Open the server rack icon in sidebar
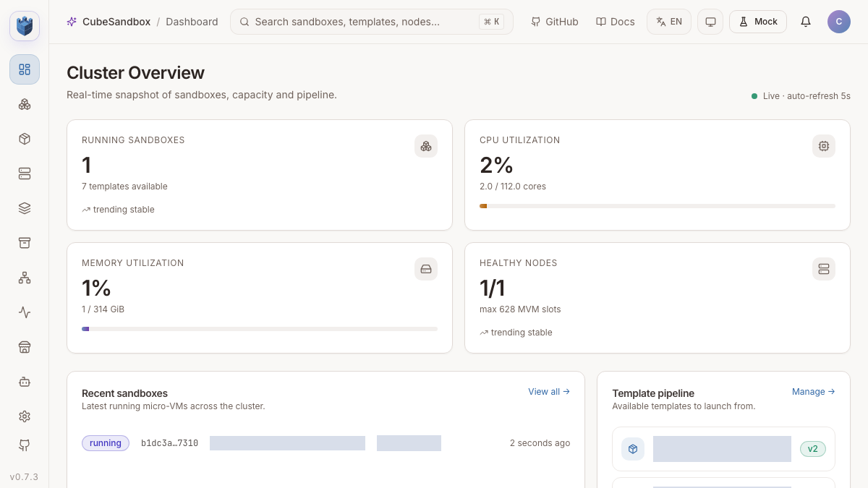Viewport: 868px width, 488px height. click(25, 174)
